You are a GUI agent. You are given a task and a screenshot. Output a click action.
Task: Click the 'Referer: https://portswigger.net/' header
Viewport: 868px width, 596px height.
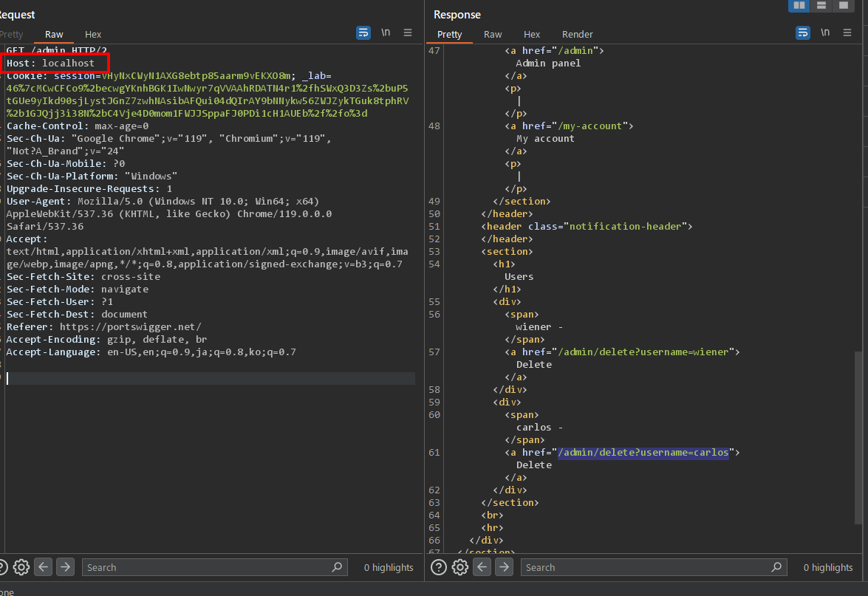pos(103,327)
